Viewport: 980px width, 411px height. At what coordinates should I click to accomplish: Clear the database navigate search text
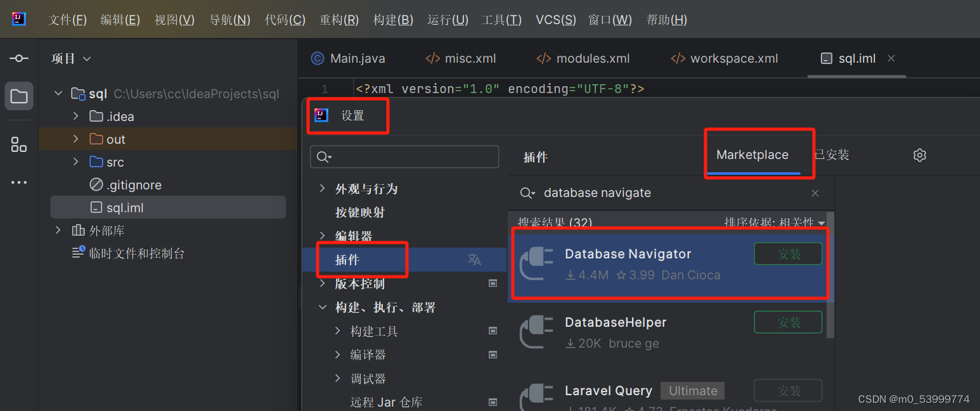pos(815,193)
